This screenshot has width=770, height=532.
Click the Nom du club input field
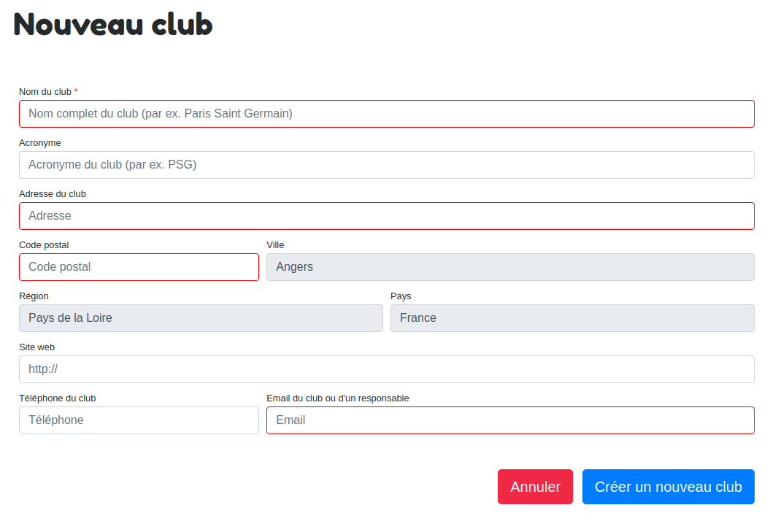coord(387,114)
